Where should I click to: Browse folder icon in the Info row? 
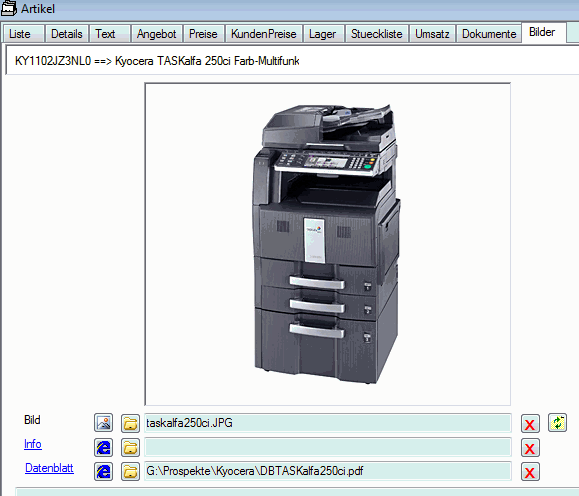coord(130,448)
